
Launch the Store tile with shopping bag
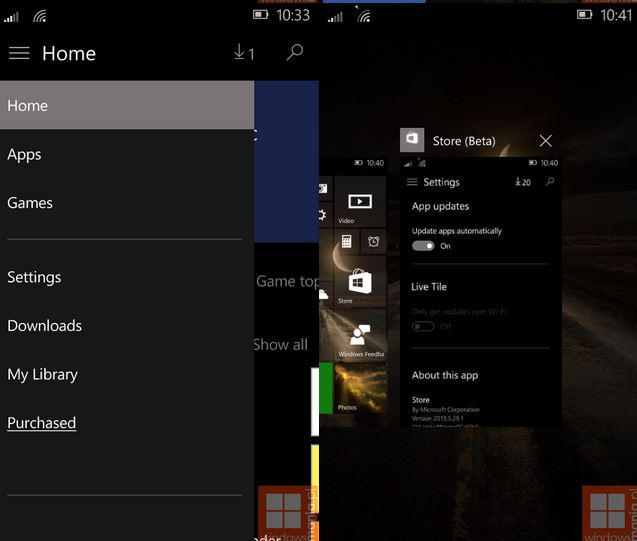359,284
